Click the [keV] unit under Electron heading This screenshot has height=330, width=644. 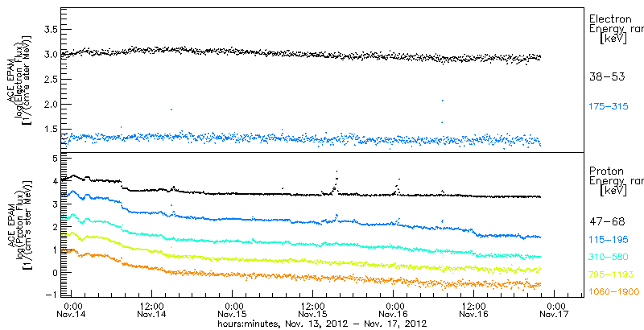pyautogui.click(x=613, y=39)
